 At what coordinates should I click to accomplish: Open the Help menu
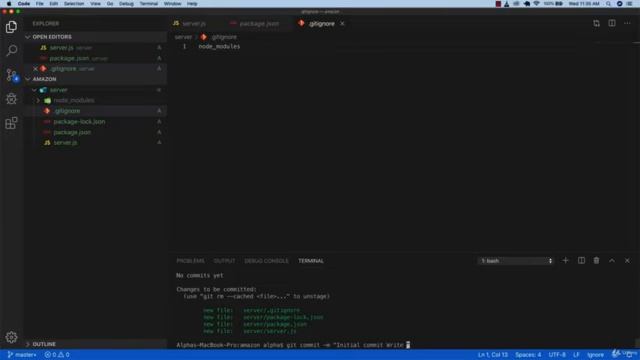tap(192, 4)
